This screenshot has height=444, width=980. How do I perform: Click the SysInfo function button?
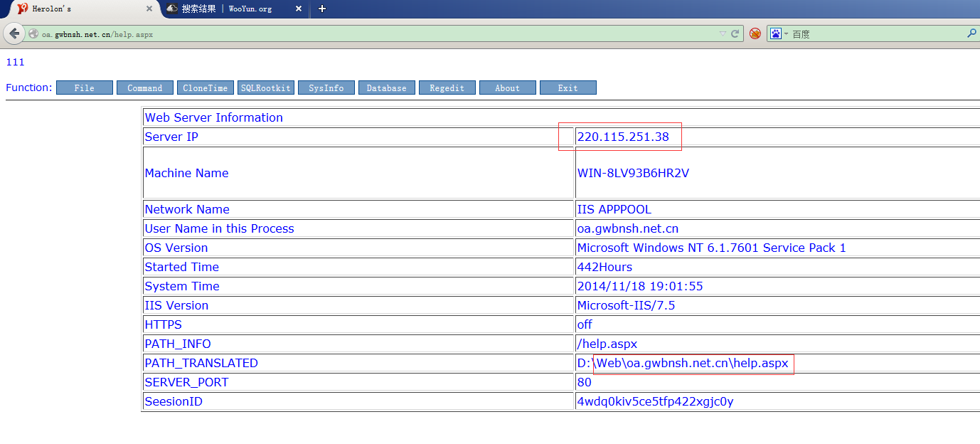[326, 88]
